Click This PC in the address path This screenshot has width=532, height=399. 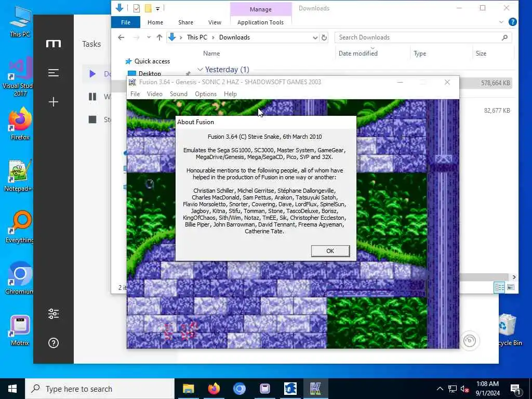(x=197, y=37)
